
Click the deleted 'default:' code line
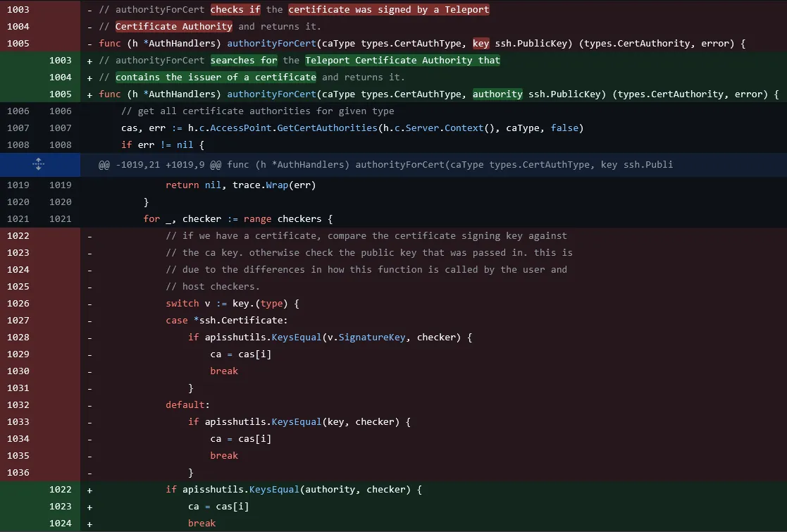coord(187,405)
